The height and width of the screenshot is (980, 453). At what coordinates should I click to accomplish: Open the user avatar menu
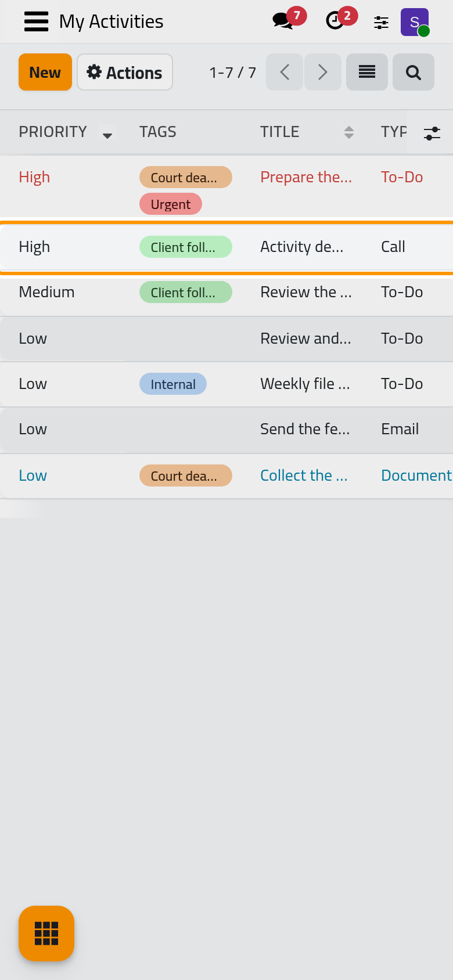[x=415, y=22]
